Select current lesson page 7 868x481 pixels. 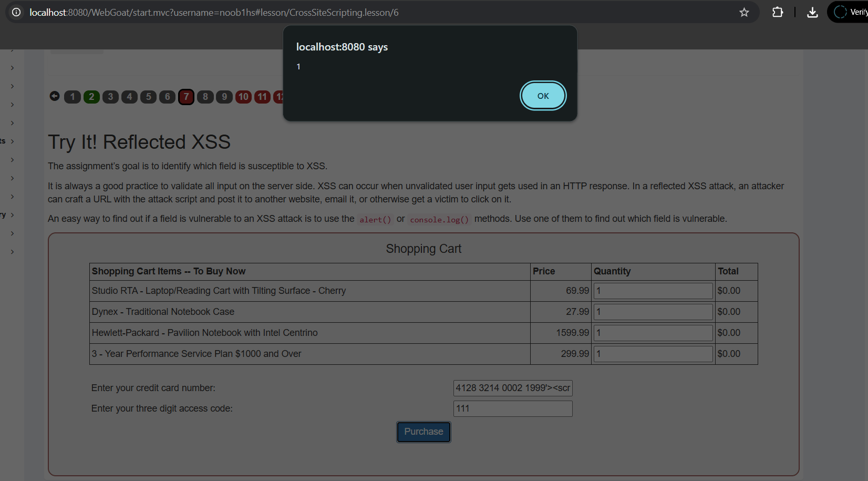(186, 97)
